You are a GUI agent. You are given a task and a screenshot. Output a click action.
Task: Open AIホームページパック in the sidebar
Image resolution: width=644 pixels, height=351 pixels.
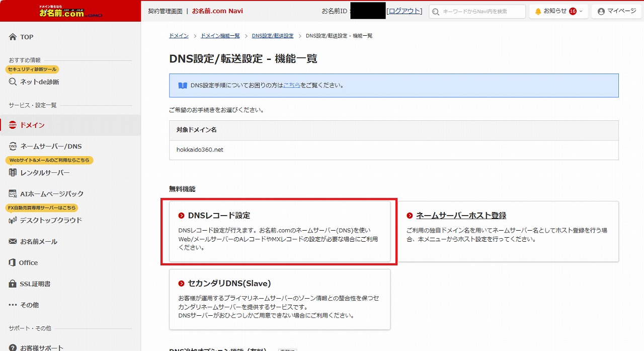51,193
